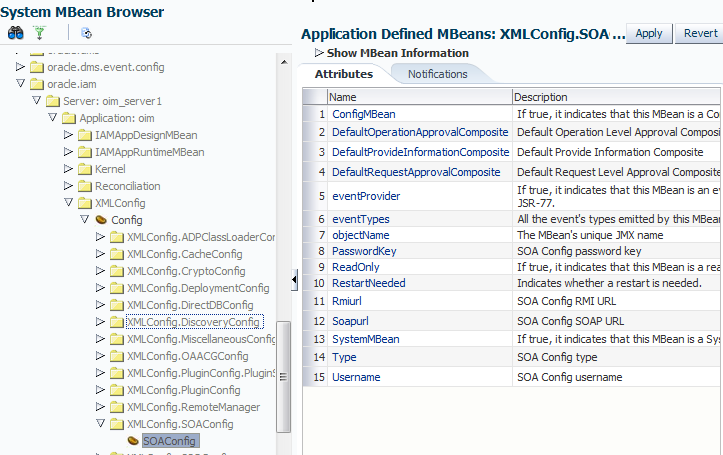Click the XMLConfig.PluginConfig folder icon
The width and height of the screenshot is (723, 455).
tap(117, 390)
